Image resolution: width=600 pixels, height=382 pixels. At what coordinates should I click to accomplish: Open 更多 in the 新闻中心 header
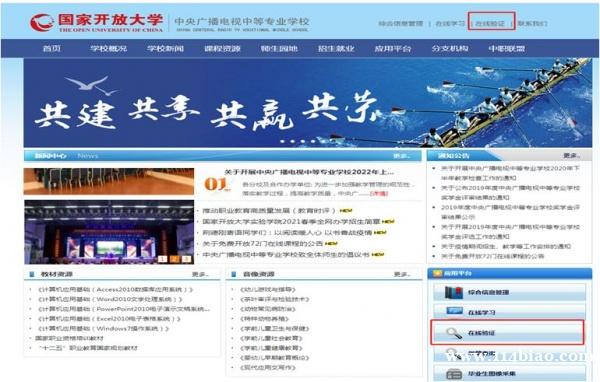(x=401, y=156)
